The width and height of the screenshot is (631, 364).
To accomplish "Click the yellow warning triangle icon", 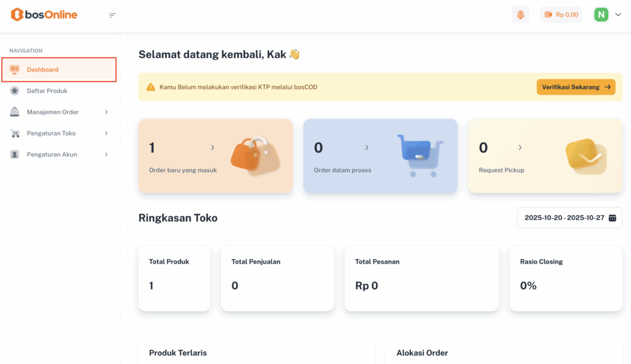I will (150, 87).
